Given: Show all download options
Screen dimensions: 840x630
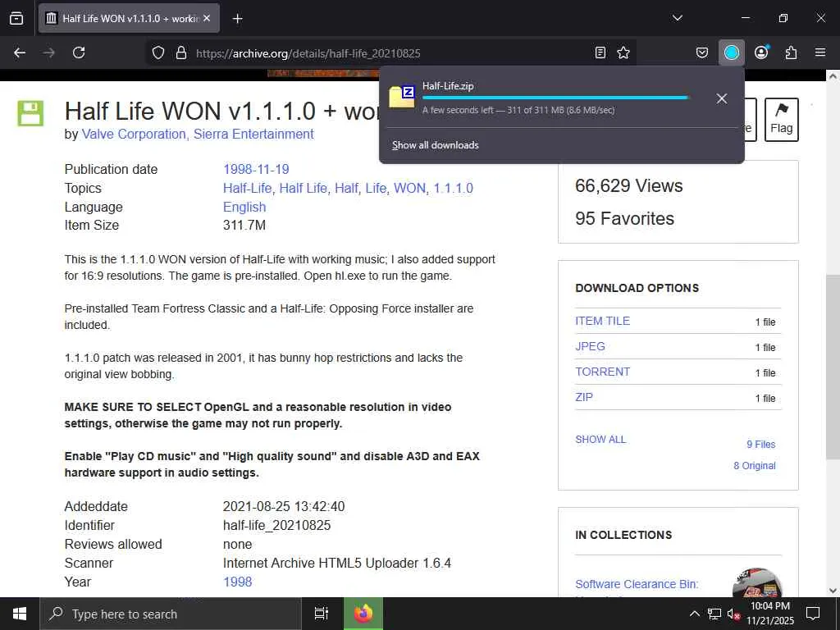Looking at the screenshot, I should point(600,440).
